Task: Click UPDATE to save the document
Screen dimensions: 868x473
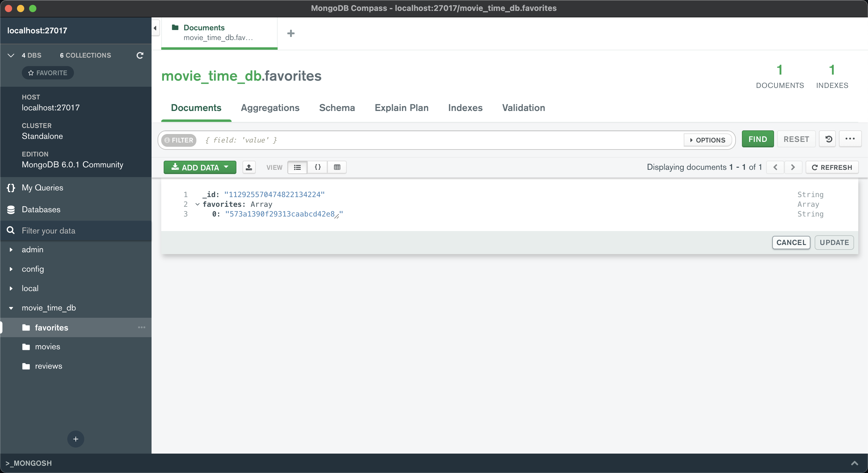Action: (834, 242)
